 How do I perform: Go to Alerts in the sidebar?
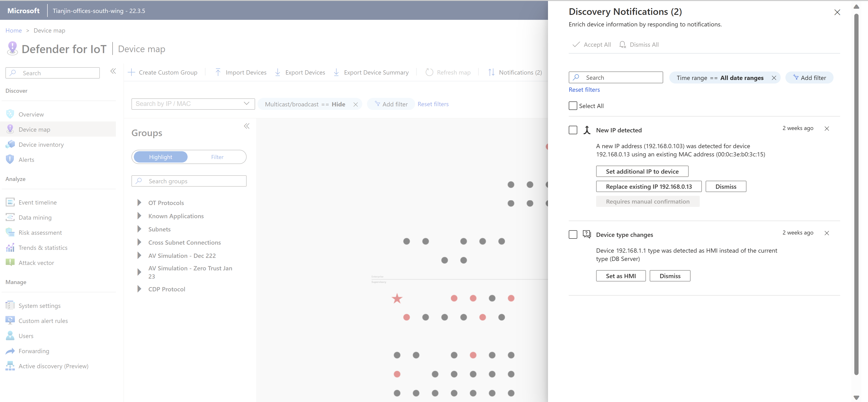coord(26,159)
